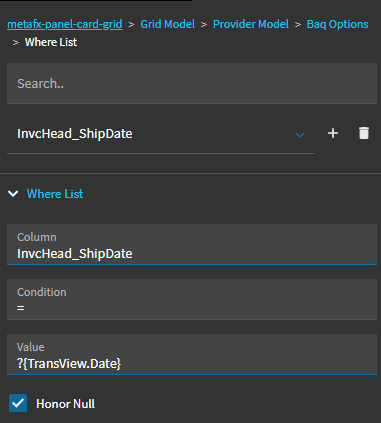Delete the InvcHead_ShipDate item with trash icon
The height and width of the screenshot is (423, 381).
point(364,133)
